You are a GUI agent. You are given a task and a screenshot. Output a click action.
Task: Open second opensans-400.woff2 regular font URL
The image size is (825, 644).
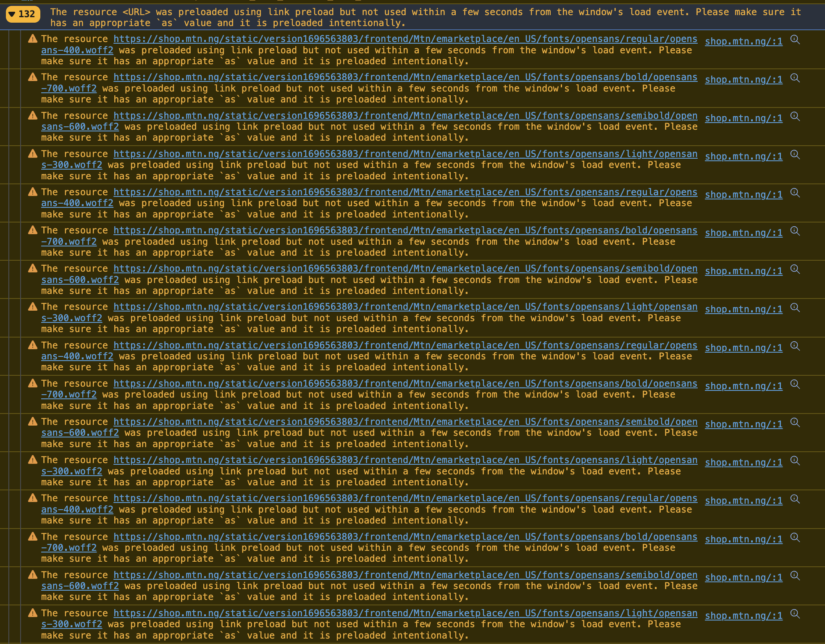click(x=369, y=197)
